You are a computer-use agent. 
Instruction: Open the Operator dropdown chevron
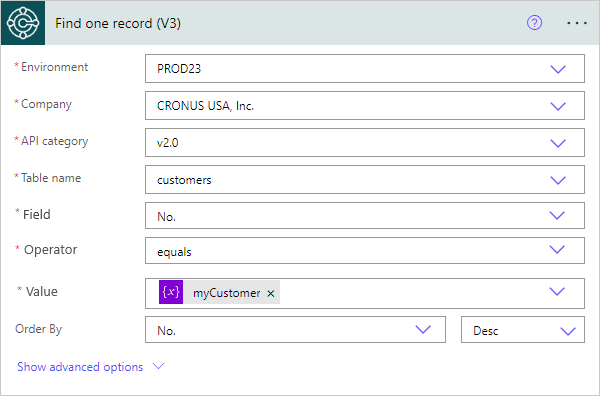coord(557,249)
